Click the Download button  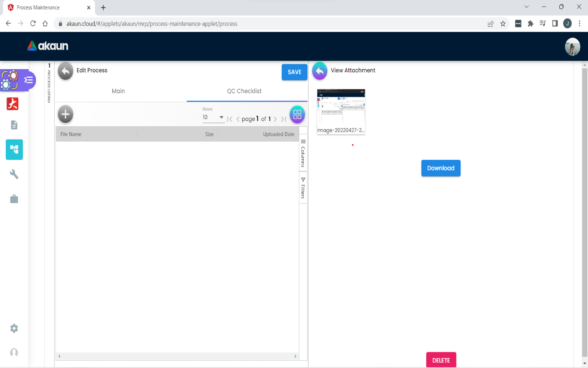pyautogui.click(x=441, y=168)
